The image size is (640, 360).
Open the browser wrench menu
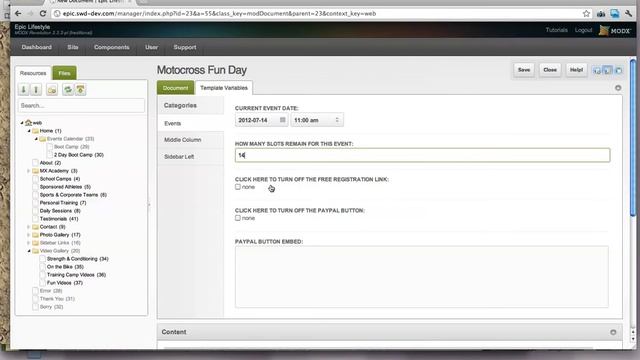coord(629,13)
